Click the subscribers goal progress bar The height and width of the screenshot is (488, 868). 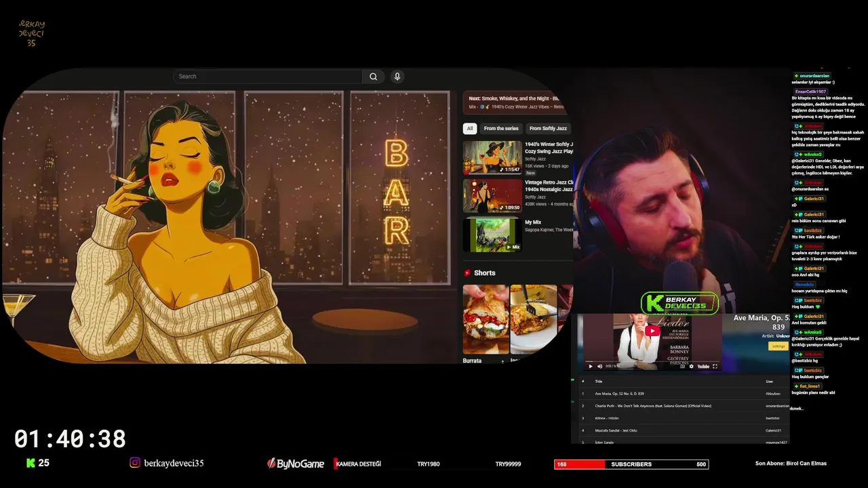(x=631, y=464)
